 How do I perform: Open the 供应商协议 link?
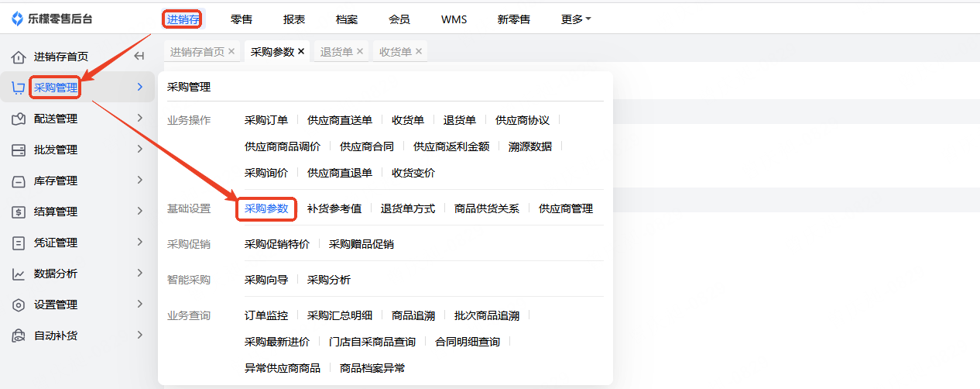point(523,120)
